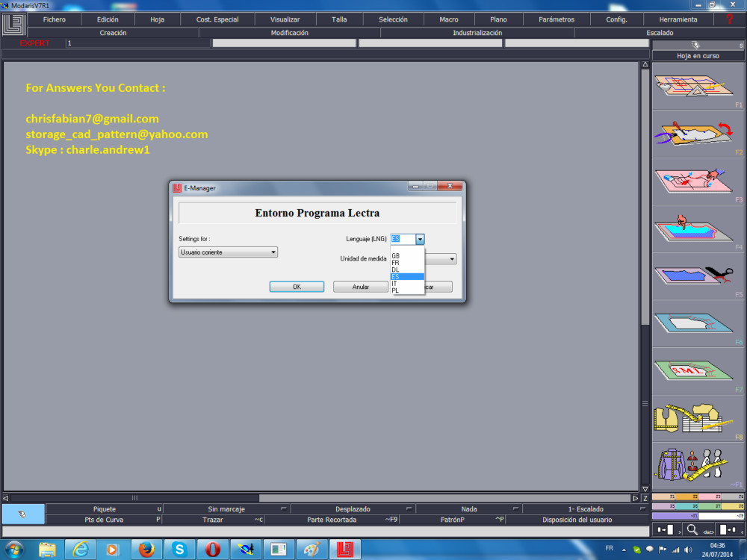Image resolution: width=747 pixels, height=560 pixels.
Task: Click Disposición del usuario button
Action: coord(577,520)
